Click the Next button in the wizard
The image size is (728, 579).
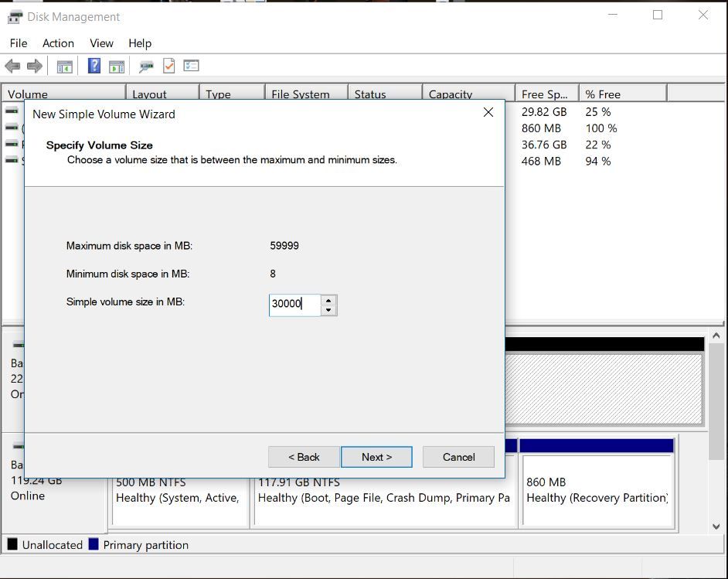pyautogui.click(x=376, y=457)
